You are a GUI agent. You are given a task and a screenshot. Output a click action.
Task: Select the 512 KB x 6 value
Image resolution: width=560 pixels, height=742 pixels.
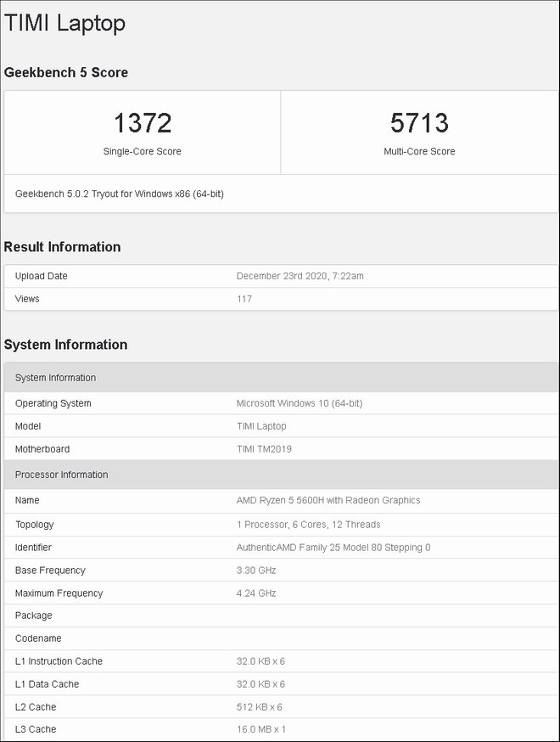pyautogui.click(x=259, y=706)
